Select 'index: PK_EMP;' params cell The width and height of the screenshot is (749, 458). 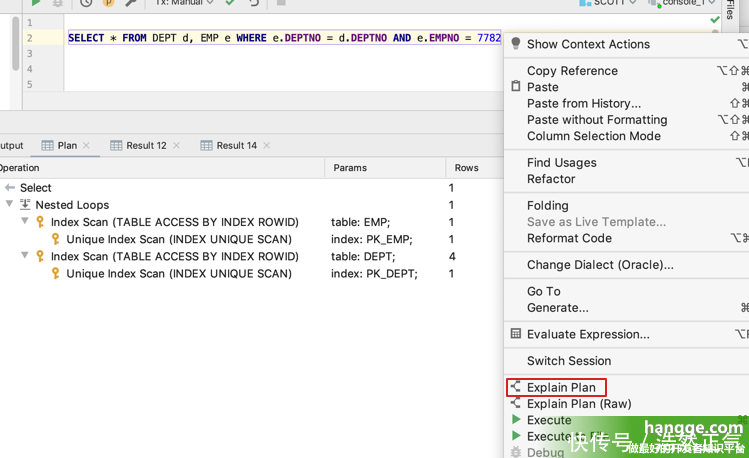372,239
